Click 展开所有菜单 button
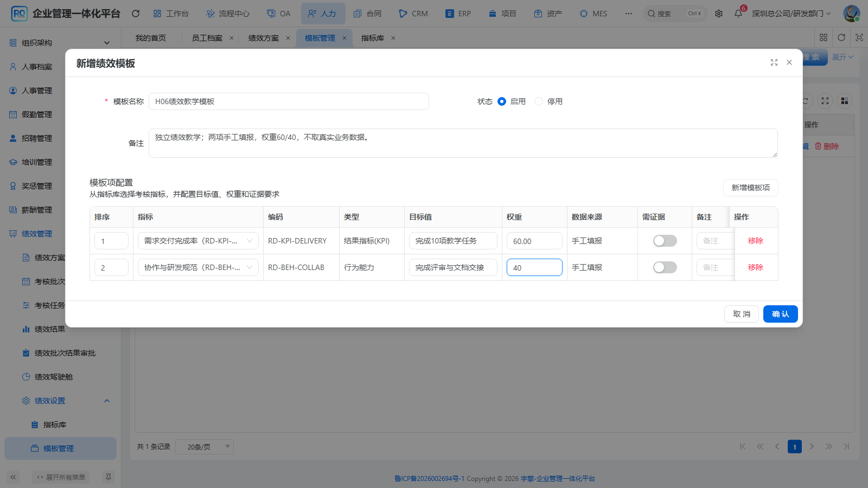The image size is (868, 488). tap(61, 477)
